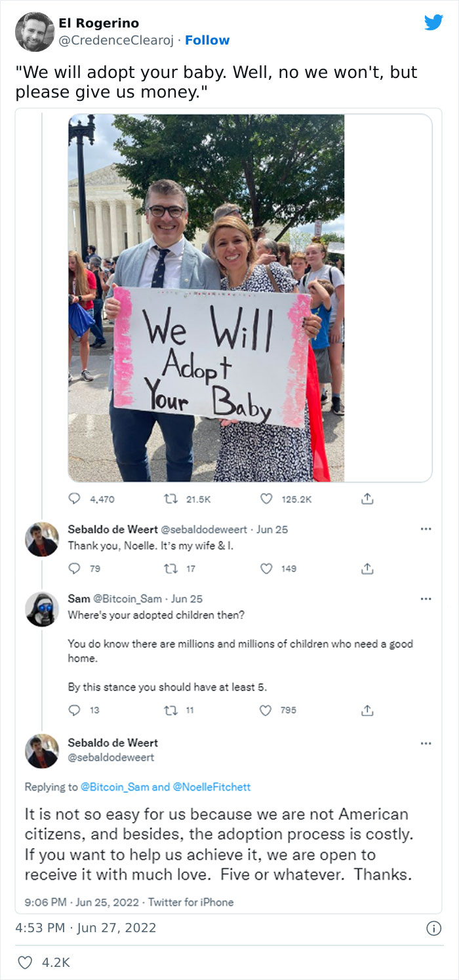Screen dimensions: 459x980
Task: Click El Rogerino's profile avatar
Action: 34,31
